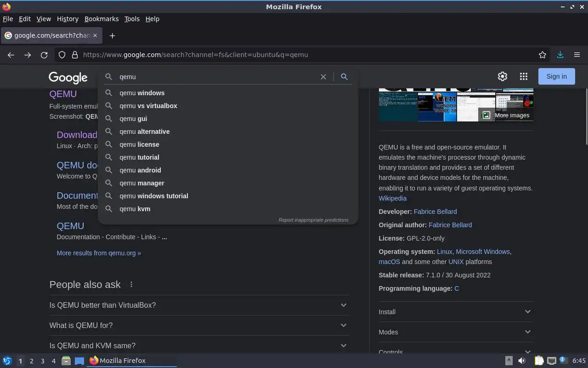The image size is (588, 368).
Task: Open the removable media tray icon
Action: point(509,361)
